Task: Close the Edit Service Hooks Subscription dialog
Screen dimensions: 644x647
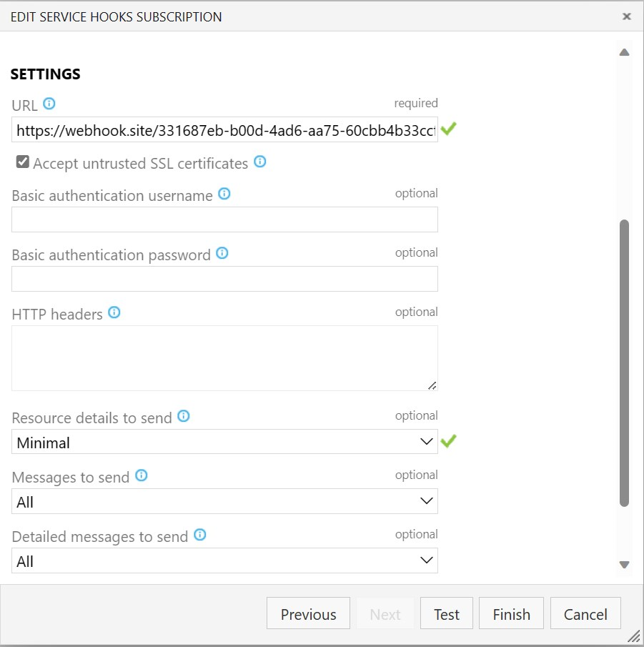Action: click(627, 16)
